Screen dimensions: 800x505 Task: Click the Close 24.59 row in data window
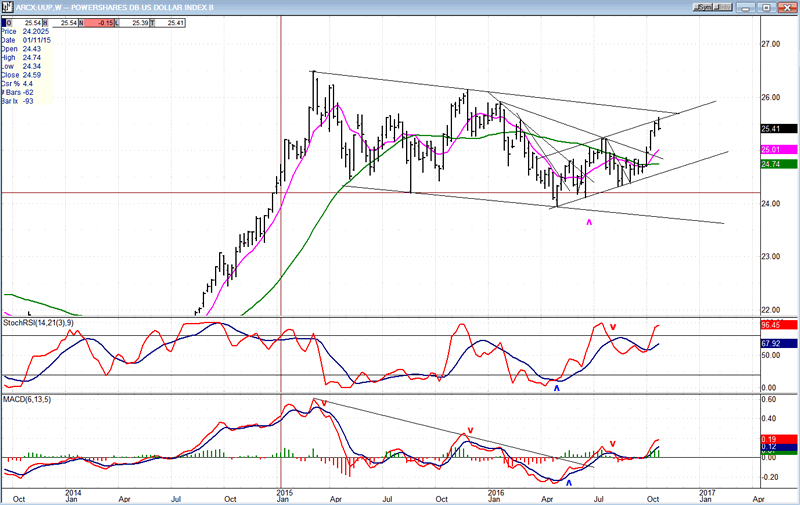coord(25,72)
